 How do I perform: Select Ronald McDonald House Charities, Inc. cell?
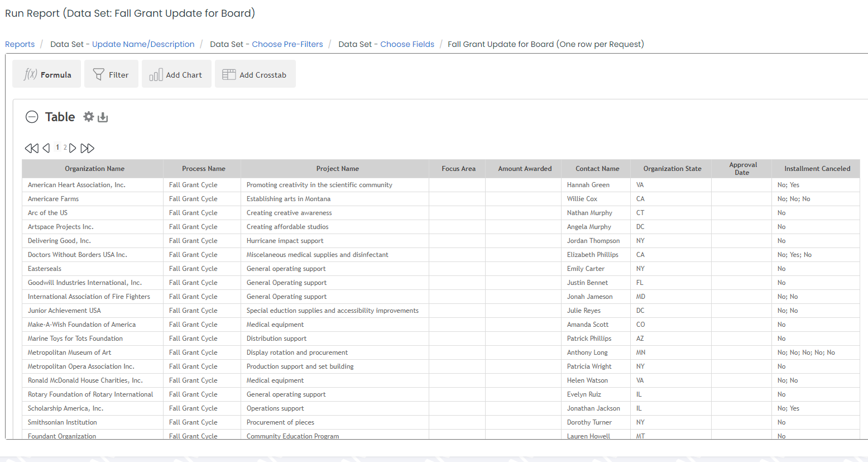coord(93,380)
